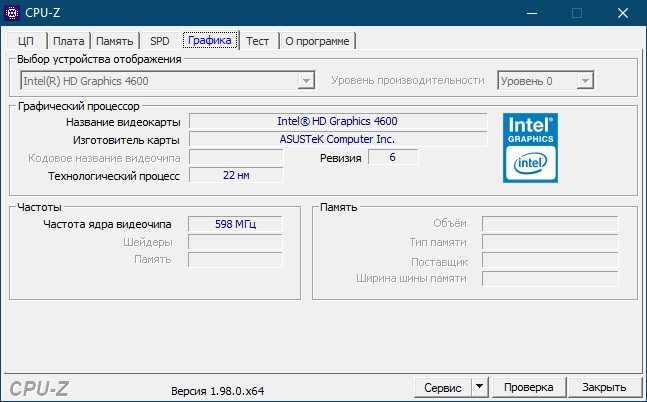Open the Плата tab
This screenshot has height=402, width=647.
[x=68, y=41]
